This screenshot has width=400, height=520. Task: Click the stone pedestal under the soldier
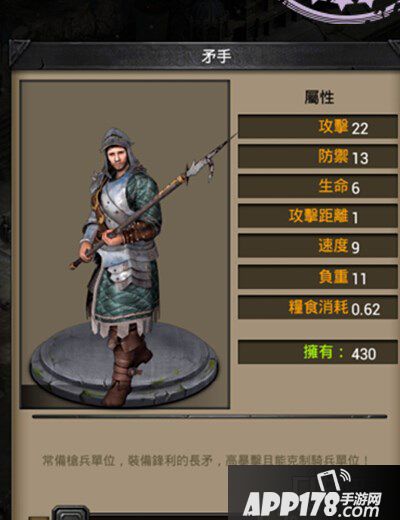click(124, 363)
